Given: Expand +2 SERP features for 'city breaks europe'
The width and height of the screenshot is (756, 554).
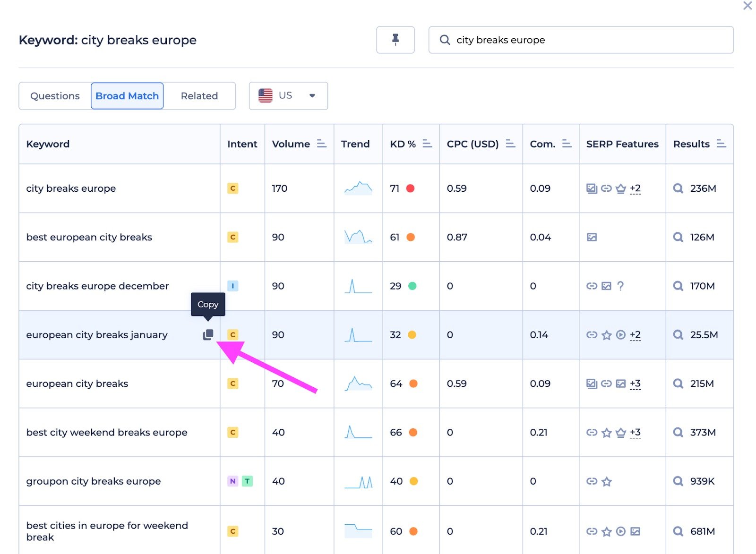Looking at the screenshot, I should pos(635,188).
